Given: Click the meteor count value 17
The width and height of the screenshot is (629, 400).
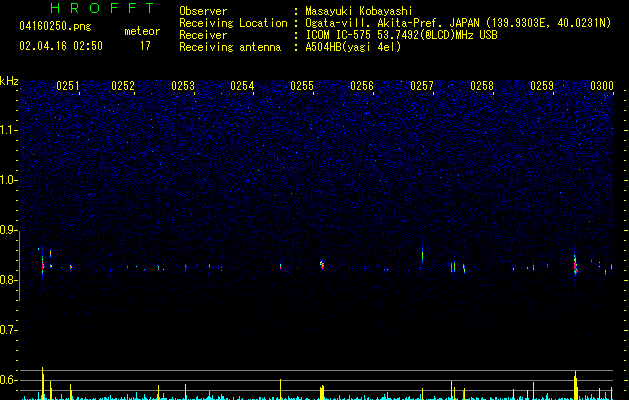Looking at the screenshot, I should (145, 46).
